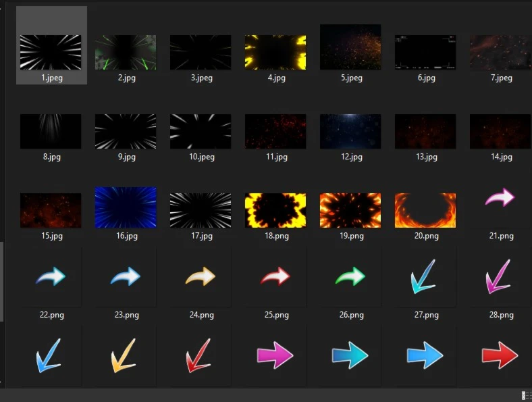Select the red sparks thumbnail 11.jpg
The image size is (532, 402).
[275, 131]
